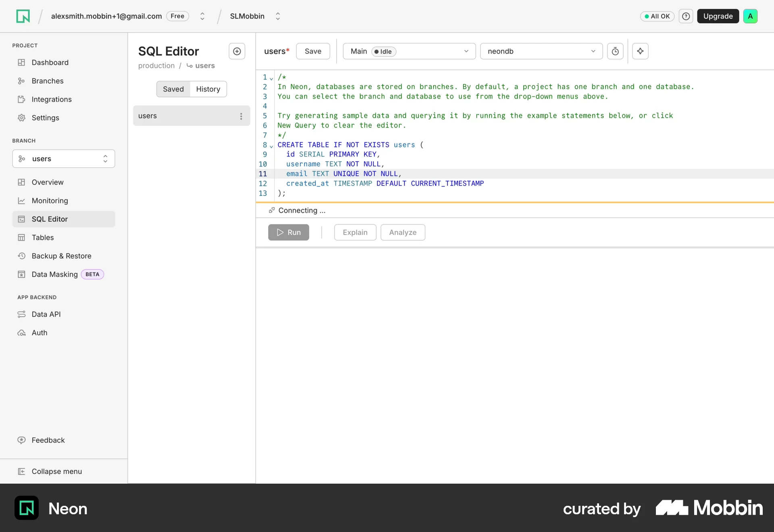Click the Settings gear icon
The height and width of the screenshot is (532, 774).
[21, 118]
